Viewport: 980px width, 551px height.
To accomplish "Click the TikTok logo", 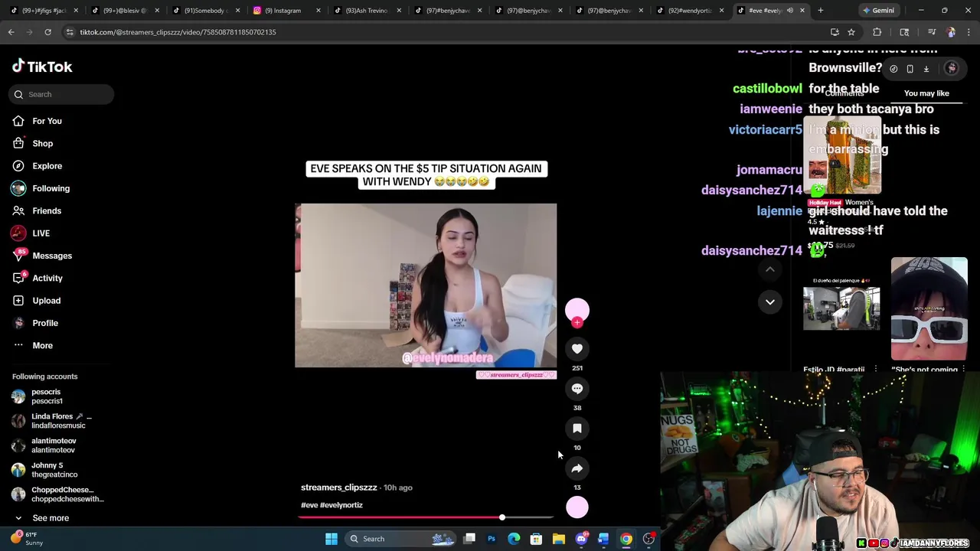I will click(x=42, y=67).
